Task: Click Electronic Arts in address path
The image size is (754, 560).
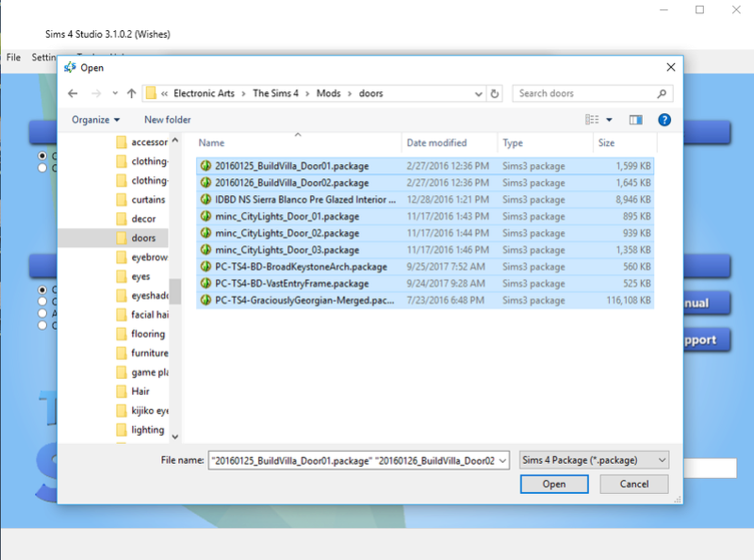Action: coord(204,93)
